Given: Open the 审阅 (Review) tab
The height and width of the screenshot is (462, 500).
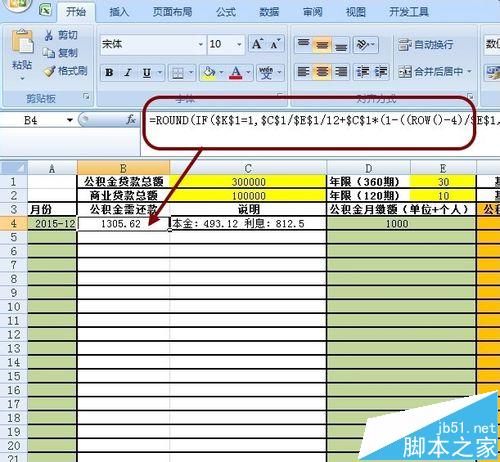Looking at the screenshot, I should coord(312,12).
